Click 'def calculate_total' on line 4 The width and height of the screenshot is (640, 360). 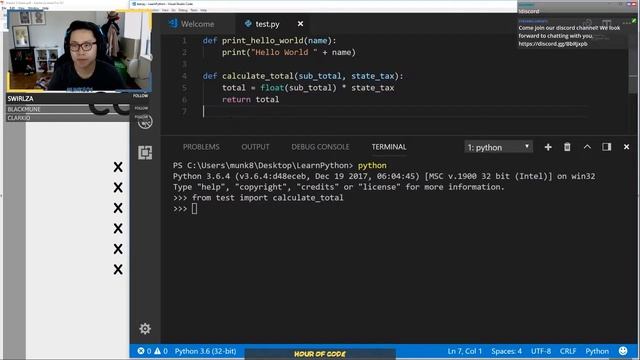(x=248, y=76)
